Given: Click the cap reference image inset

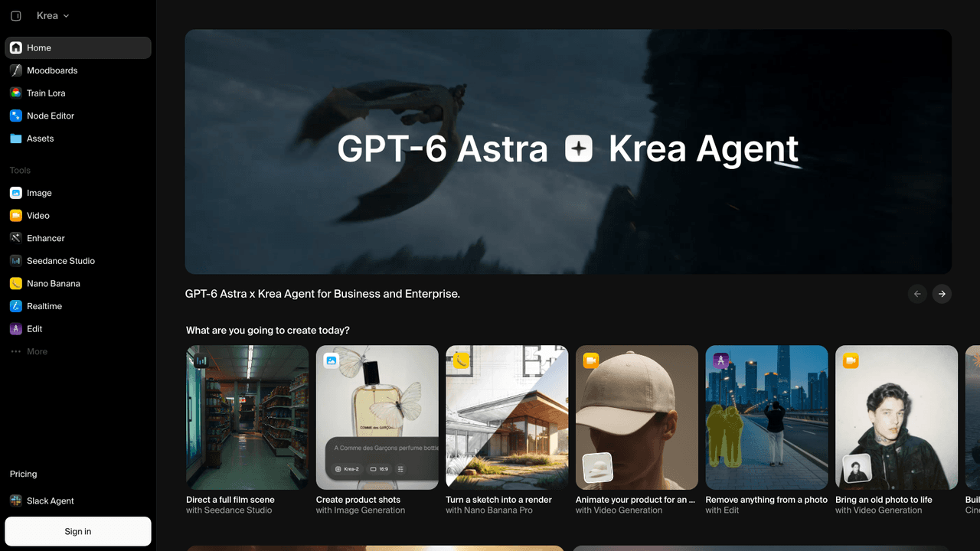Looking at the screenshot, I should click(x=598, y=468).
